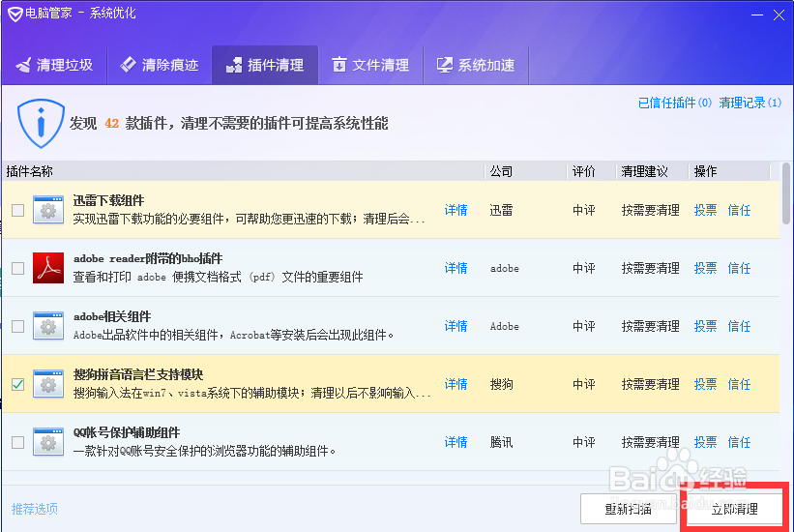Screen dimensions: 794x532
Task: Open the 系统加速 tab
Action: pos(476,65)
